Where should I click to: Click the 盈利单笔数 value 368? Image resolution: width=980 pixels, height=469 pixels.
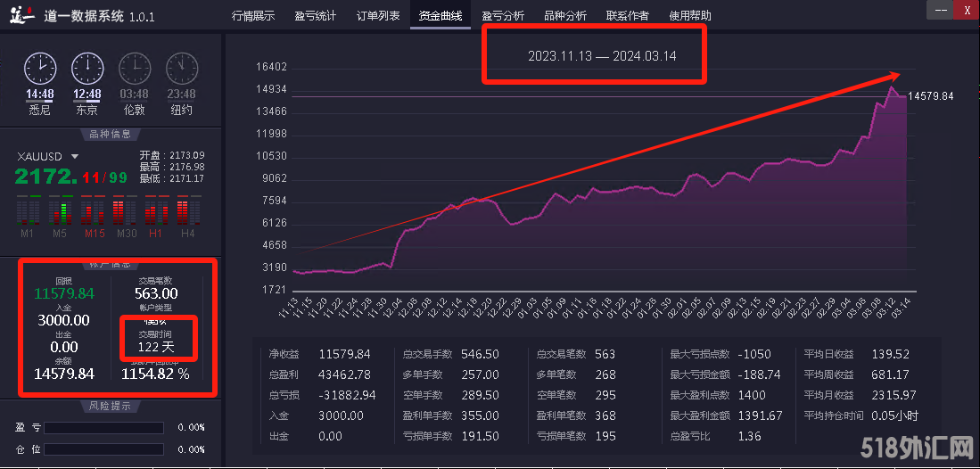coord(605,416)
